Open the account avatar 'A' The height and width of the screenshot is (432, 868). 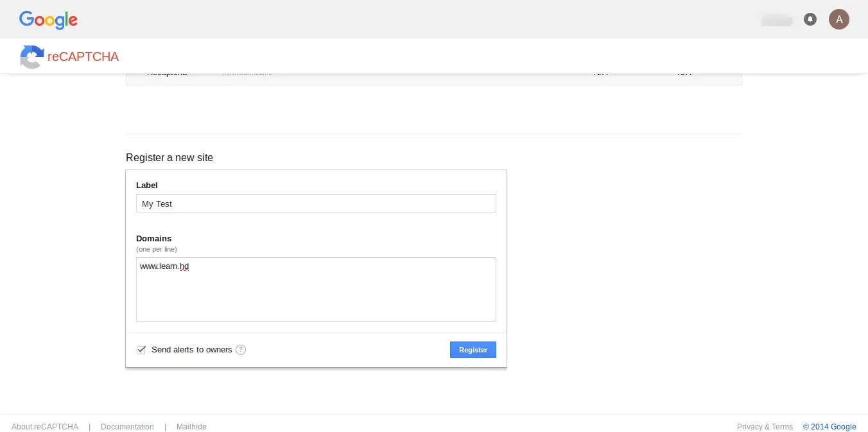pos(838,19)
